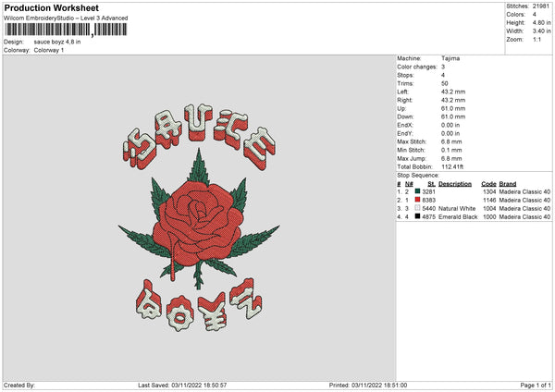The width and height of the screenshot is (555, 392).
Task: Click the Max Stitch value 6.8 mm
Action: tap(451, 141)
